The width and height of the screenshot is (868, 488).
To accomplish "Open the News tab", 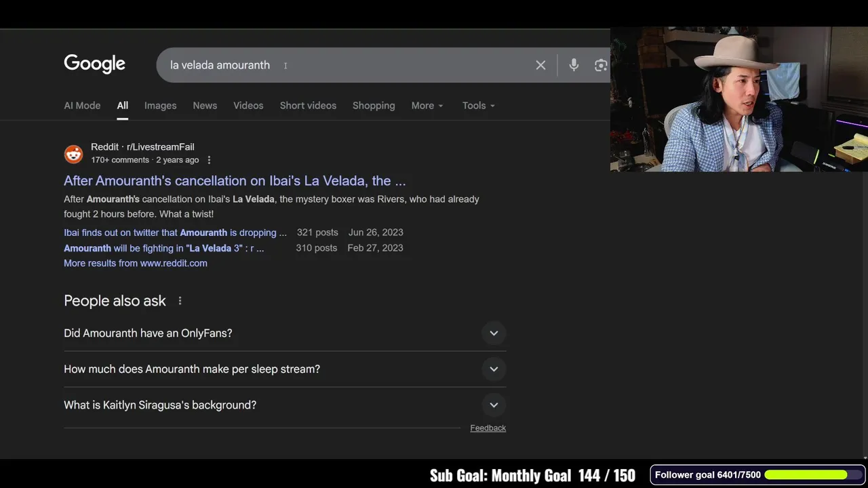I will (x=205, y=106).
